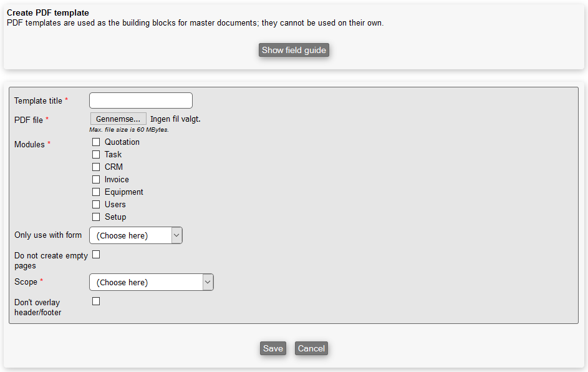This screenshot has height=372, width=588.
Task: Click the Show field guide button
Action: pyautogui.click(x=294, y=50)
